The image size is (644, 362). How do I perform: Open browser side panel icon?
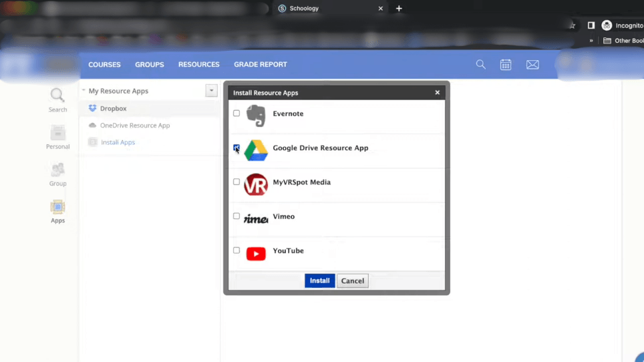591,25
